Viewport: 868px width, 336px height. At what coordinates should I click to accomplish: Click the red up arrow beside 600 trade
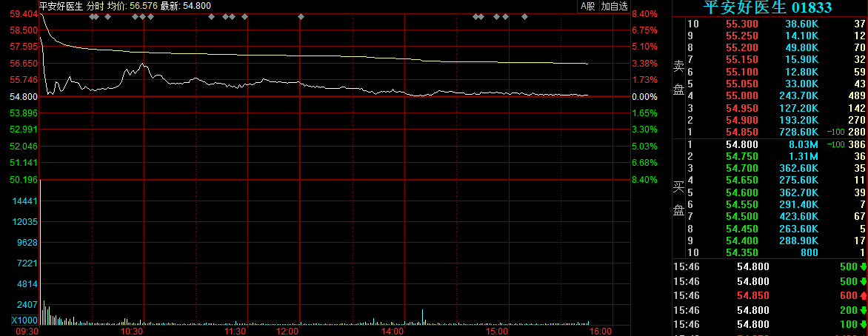coord(863,295)
